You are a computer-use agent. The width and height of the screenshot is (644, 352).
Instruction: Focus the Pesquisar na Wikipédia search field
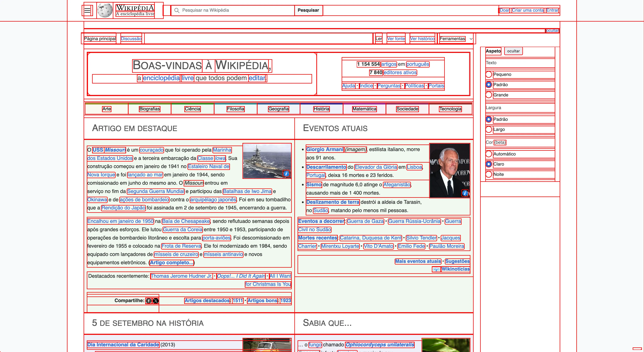tap(236, 10)
